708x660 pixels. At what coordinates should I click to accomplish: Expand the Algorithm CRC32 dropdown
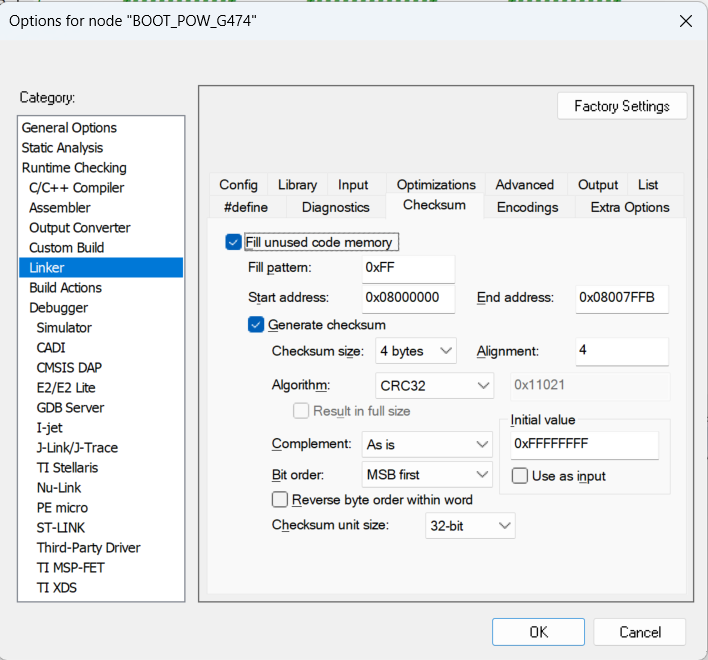point(435,385)
